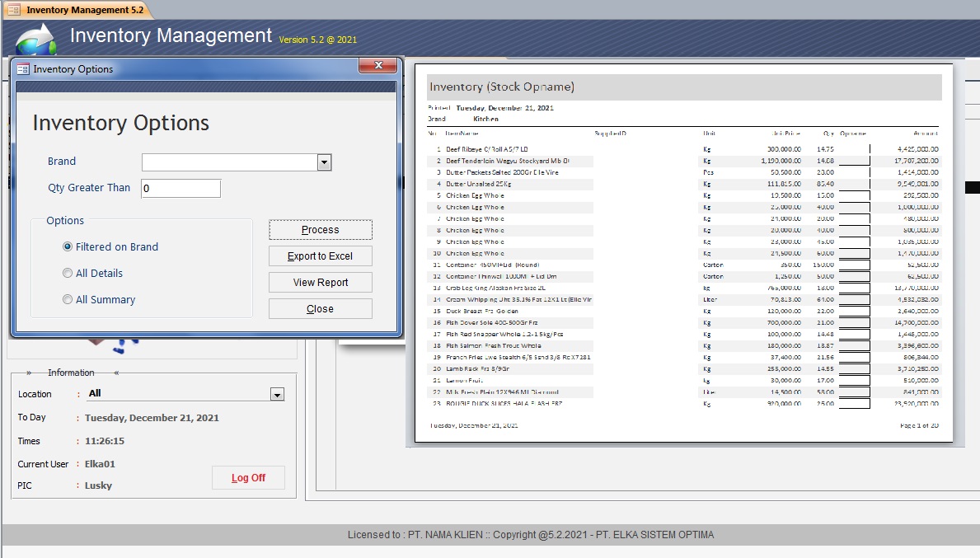This screenshot has height=558, width=980.
Task: Click the » arrows before Information
Action: [x=30, y=373]
